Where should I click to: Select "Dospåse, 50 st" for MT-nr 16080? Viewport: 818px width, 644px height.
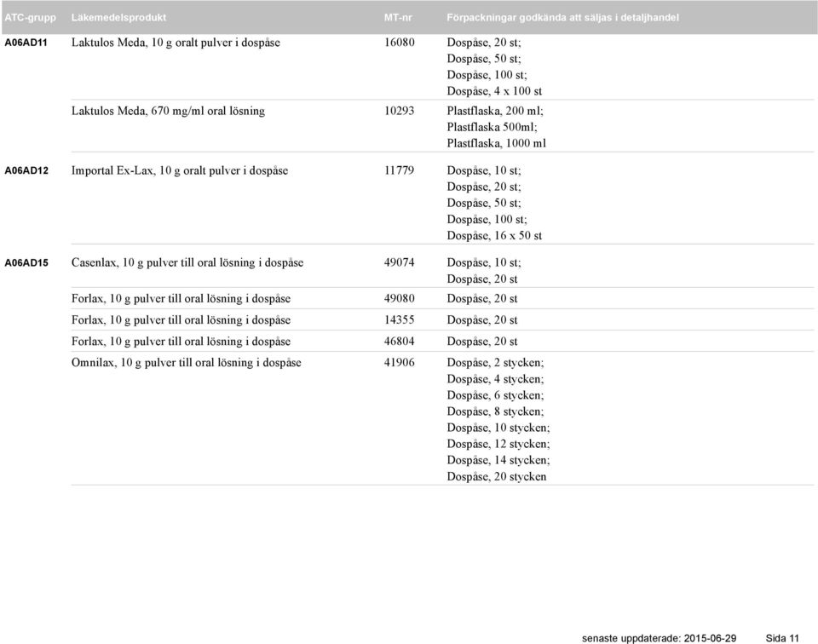click(484, 59)
